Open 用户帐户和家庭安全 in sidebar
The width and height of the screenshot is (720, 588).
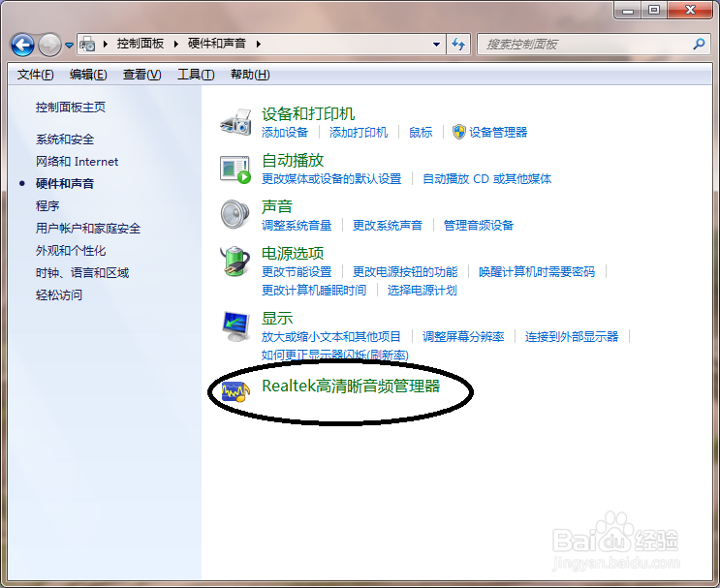(x=88, y=229)
